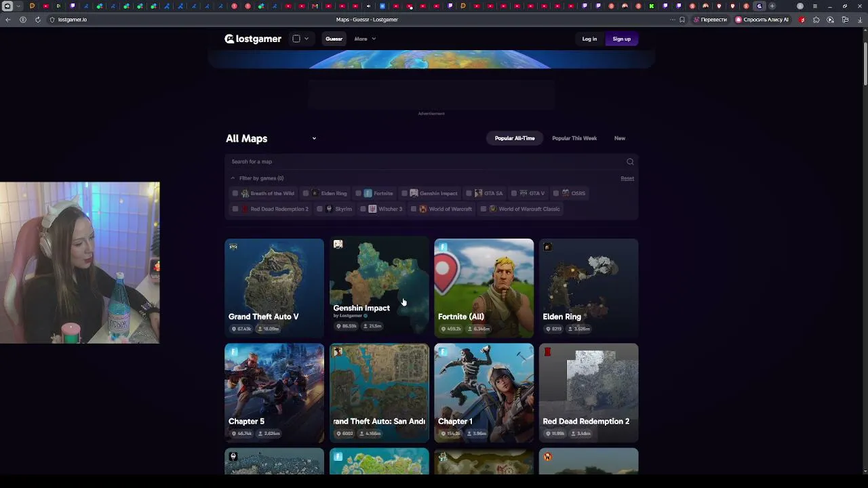Open the lostgamer logo home link
Viewport: 868px width, 488px height.
click(x=253, y=39)
